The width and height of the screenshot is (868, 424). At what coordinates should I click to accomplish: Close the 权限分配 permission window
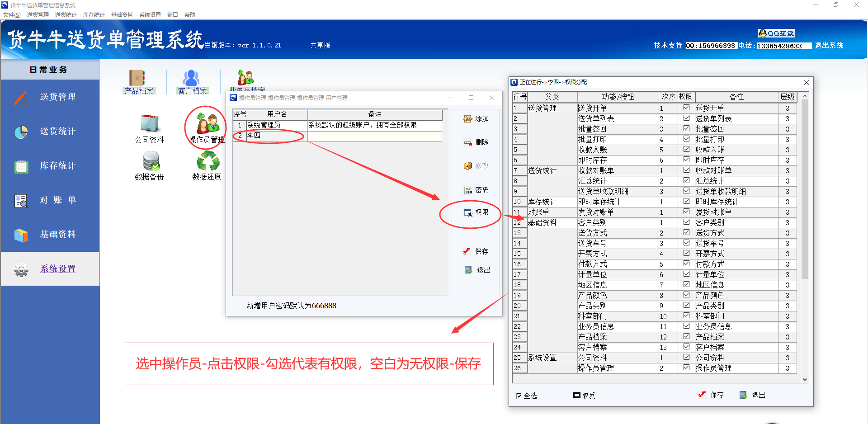[807, 82]
